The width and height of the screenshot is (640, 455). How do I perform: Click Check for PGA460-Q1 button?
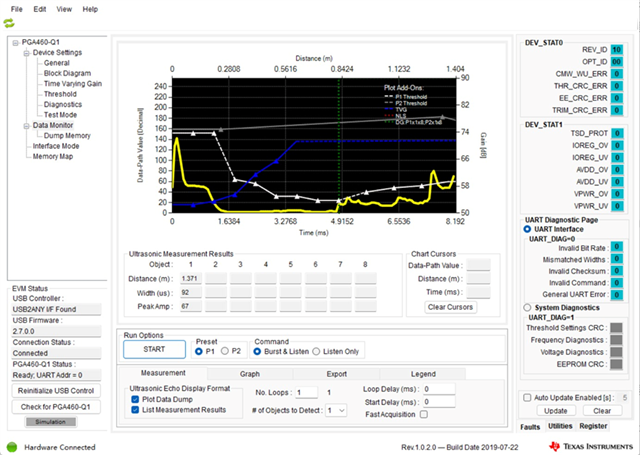pos(56,407)
